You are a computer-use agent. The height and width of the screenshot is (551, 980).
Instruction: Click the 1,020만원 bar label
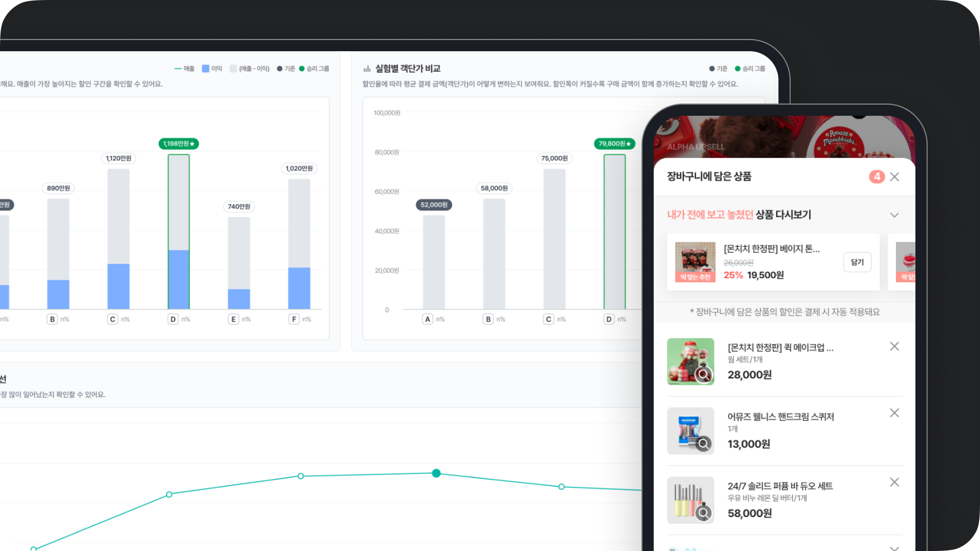pos(299,168)
